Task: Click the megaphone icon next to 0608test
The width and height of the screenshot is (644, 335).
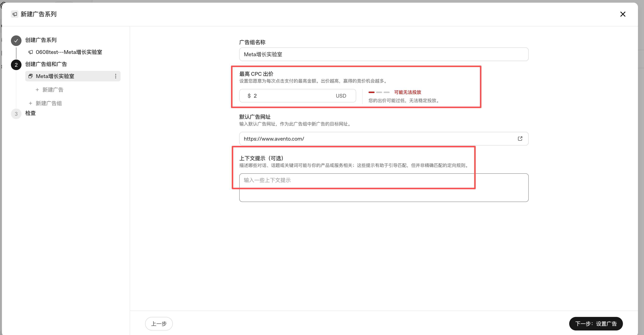Action: pos(31,52)
